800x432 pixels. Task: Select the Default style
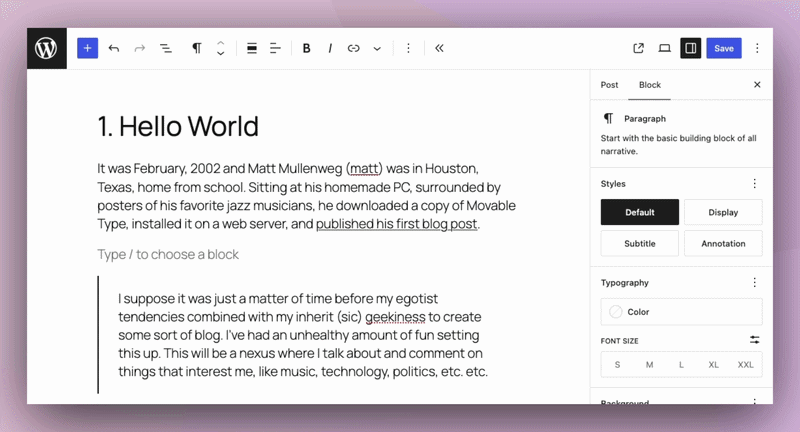click(x=640, y=212)
